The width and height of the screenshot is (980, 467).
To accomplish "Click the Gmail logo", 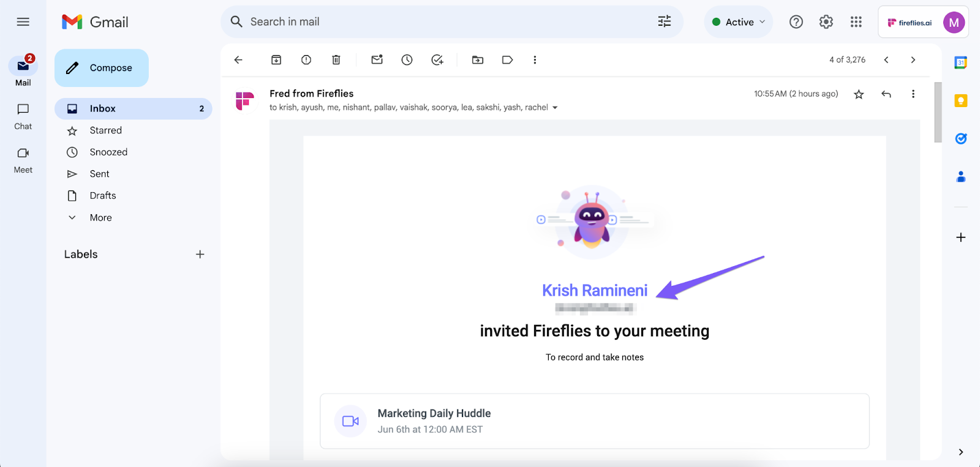I will point(95,22).
